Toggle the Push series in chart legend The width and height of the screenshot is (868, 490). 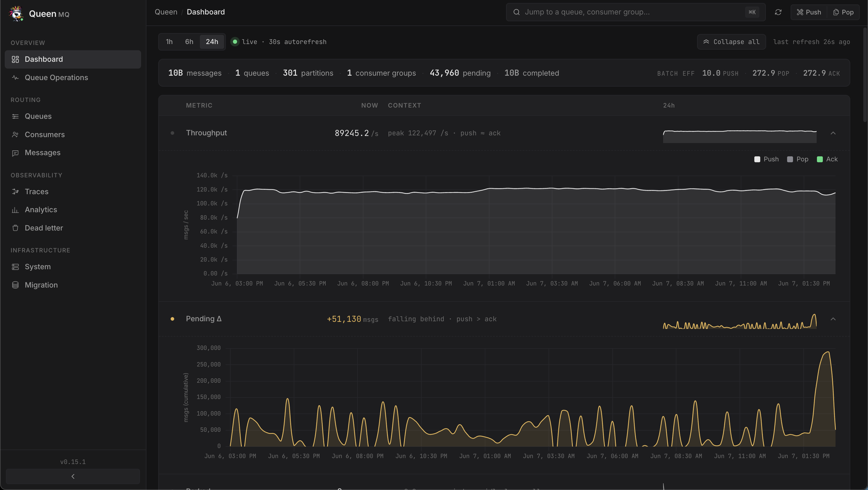(766, 159)
